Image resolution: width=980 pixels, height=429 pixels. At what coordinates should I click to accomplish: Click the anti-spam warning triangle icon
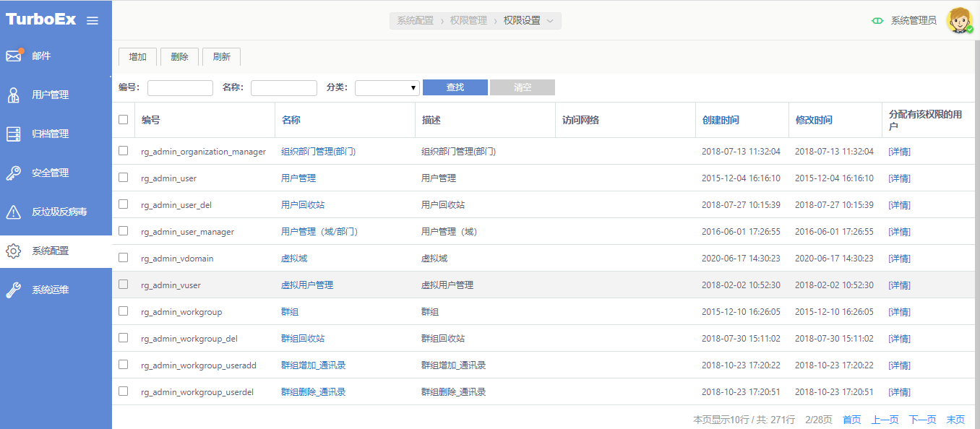(x=14, y=212)
